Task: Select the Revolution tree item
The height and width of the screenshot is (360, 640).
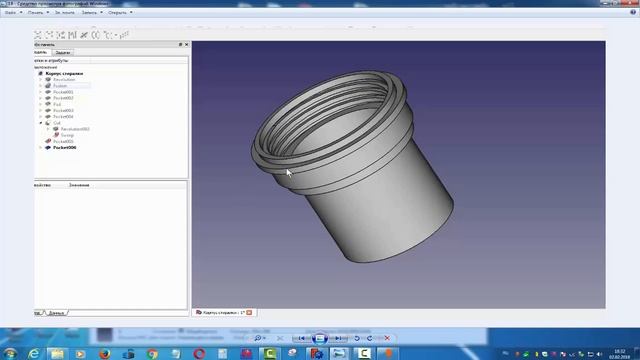Action: point(64,80)
